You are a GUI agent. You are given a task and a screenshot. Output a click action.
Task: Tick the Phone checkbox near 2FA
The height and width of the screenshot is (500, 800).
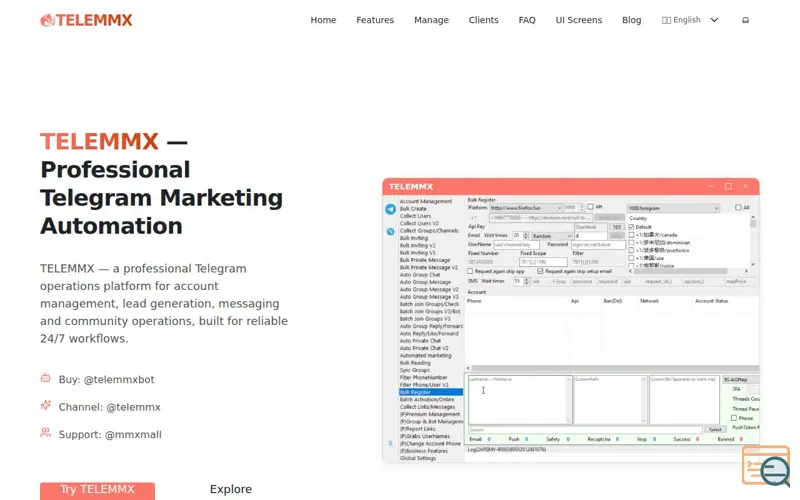point(734,418)
